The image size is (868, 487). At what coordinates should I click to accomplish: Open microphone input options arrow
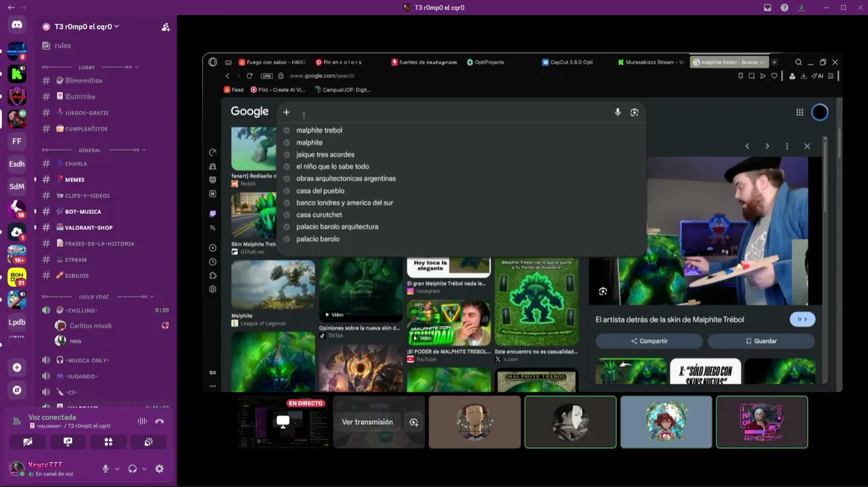point(117,469)
